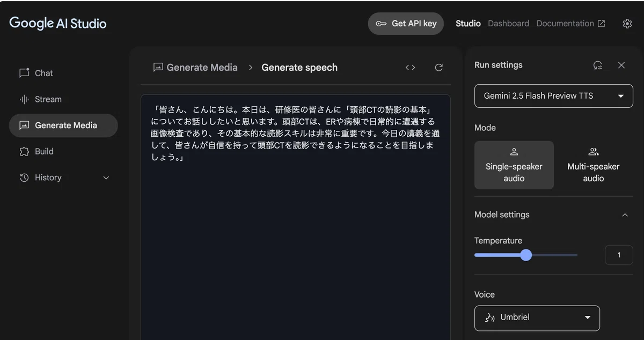
Task: Click the Google AI Studio logo
Action: point(58,24)
